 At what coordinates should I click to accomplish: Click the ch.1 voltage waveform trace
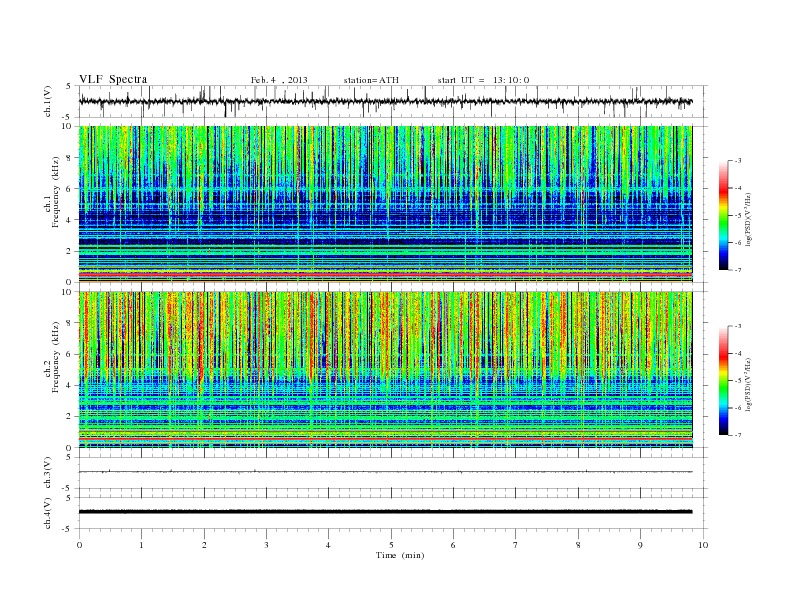(385, 101)
